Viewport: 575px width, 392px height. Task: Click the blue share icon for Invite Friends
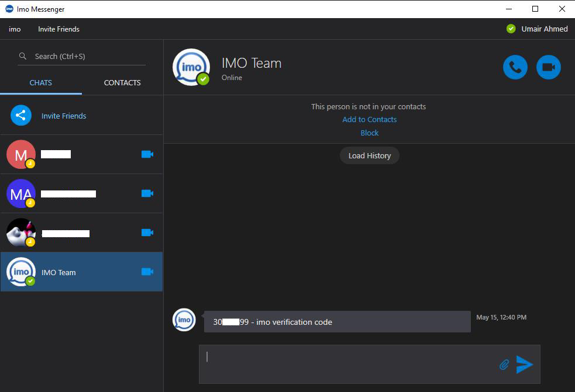click(x=21, y=116)
